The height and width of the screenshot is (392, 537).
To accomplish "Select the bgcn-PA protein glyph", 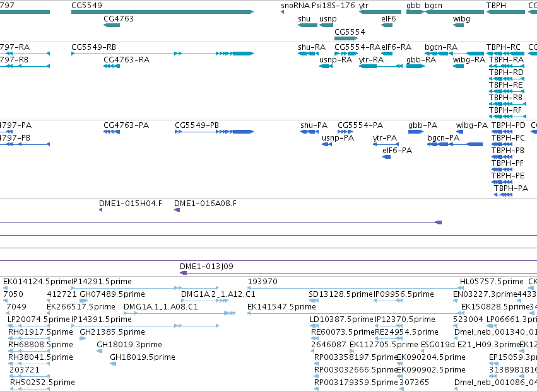I will pos(455,144).
